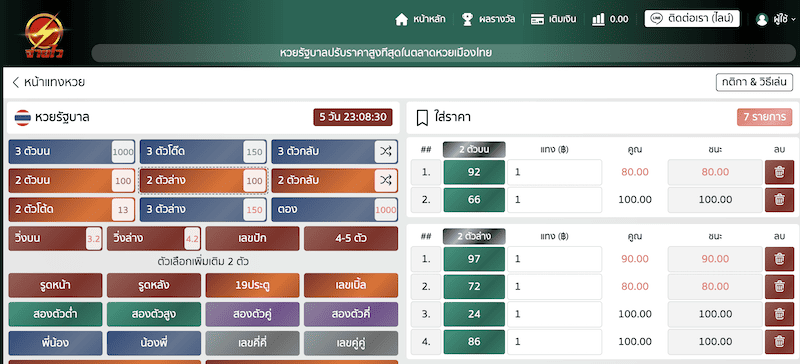
Task: Click the bar chart balance icon
Action: tap(598, 19)
